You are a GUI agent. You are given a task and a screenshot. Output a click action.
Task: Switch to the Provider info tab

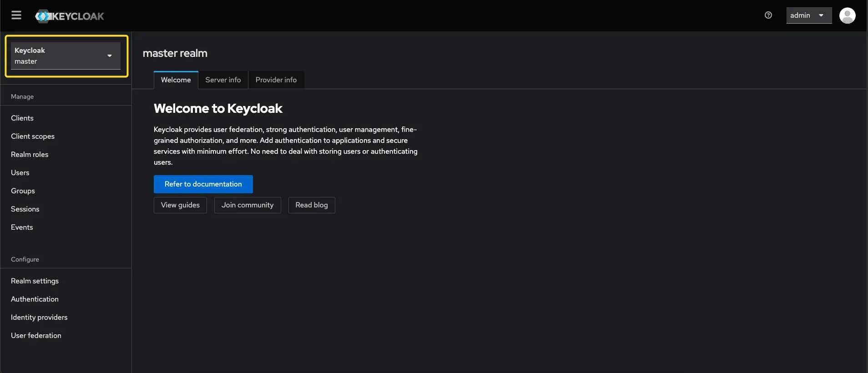click(x=276, y=80)
